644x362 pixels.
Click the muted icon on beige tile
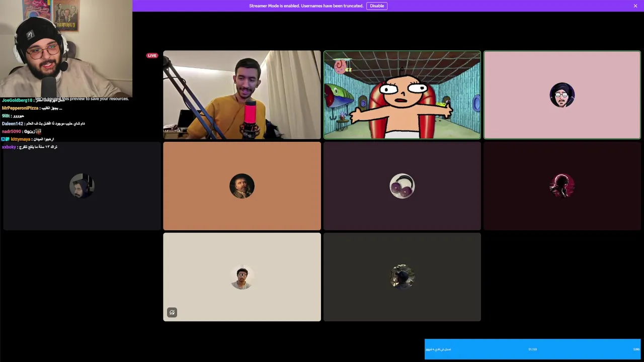[x=172, y=312]
